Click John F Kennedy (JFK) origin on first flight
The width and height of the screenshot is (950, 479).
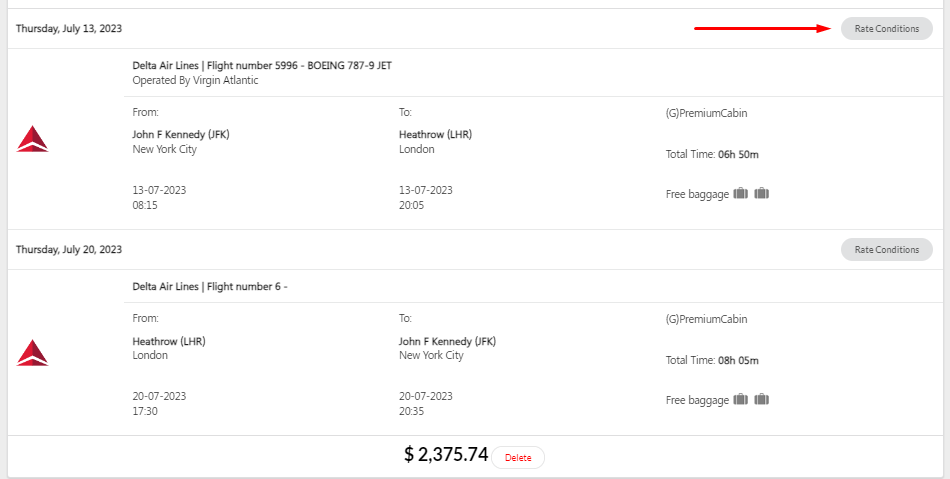pyautogui.click(x=181, y=134)
